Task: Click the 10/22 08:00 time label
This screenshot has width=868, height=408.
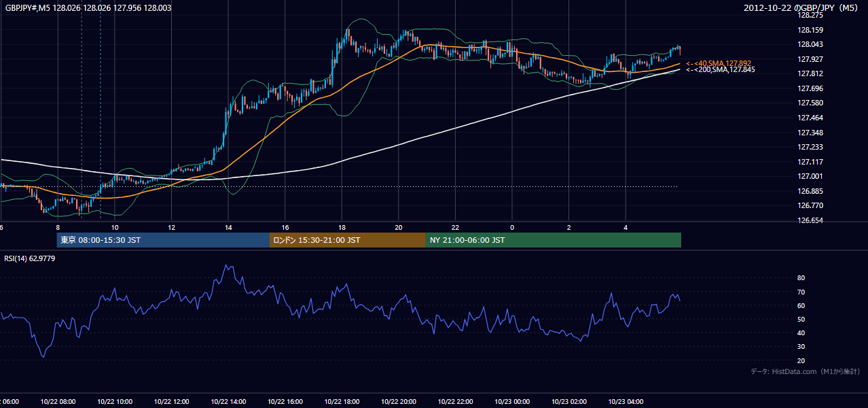Action: click(x=58, y=402)
